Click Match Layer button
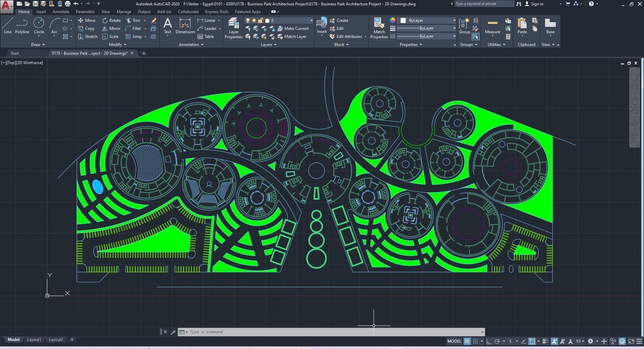Viewport: 644px width, 349px height. coord(292,37)
